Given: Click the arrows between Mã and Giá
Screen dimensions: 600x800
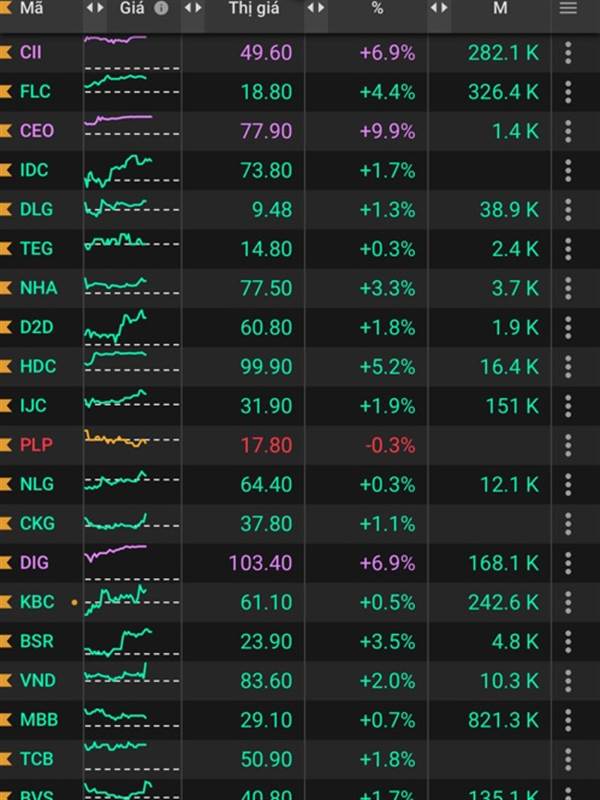Looking at the screenshot, I should [95, 8].
